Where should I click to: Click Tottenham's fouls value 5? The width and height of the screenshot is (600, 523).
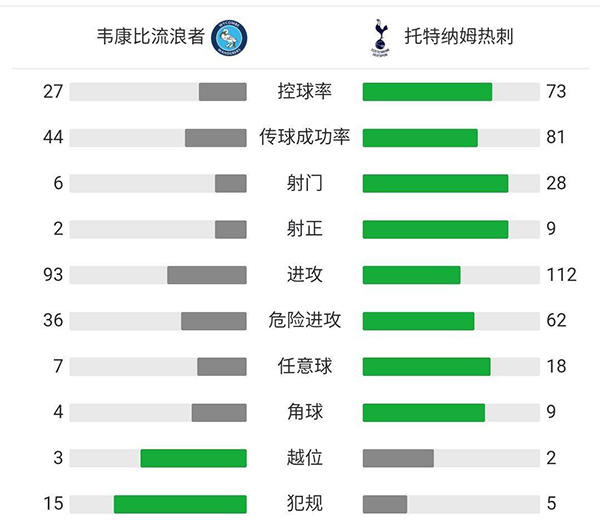552,504
